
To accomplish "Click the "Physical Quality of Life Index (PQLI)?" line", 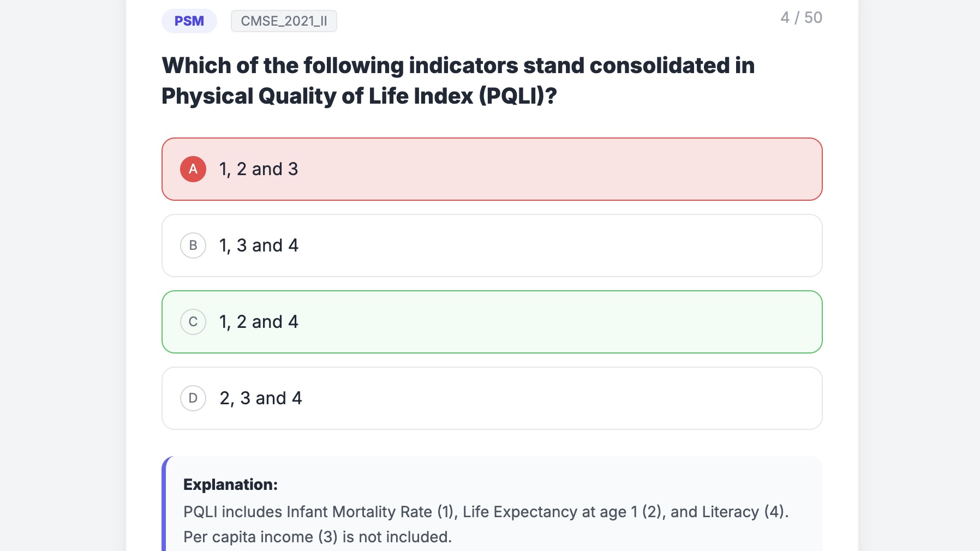I will pos(359,96).
